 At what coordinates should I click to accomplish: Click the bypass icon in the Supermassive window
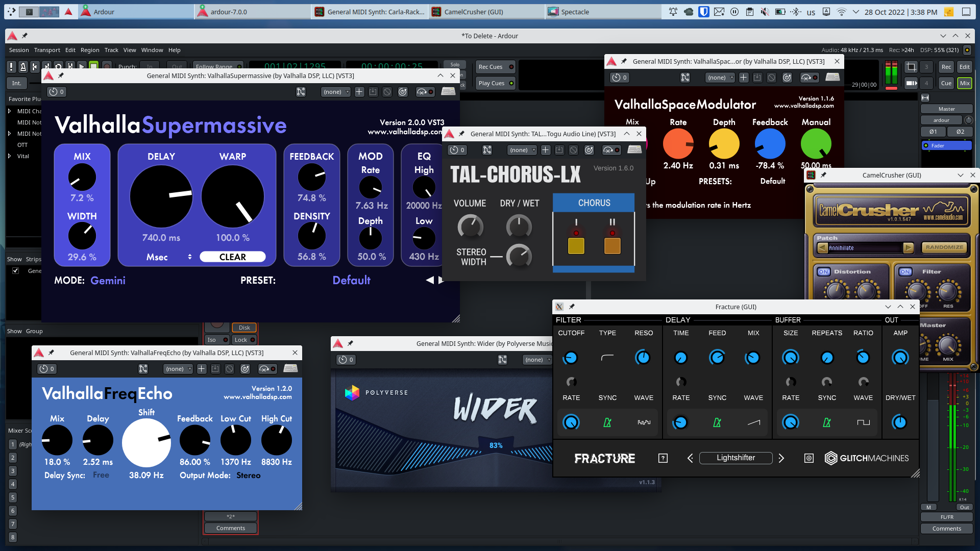387,92
